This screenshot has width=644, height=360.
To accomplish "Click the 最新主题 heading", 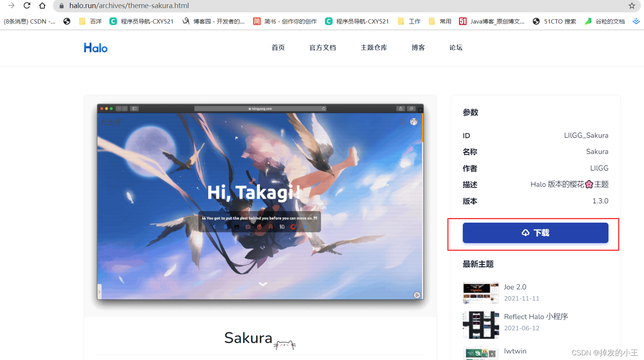I will (478, 264).
